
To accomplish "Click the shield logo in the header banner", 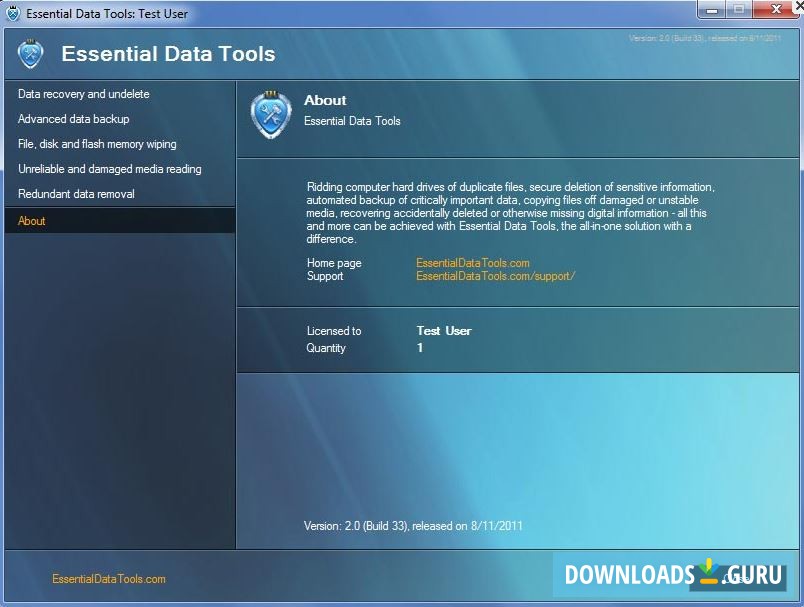I will click(x=30, y=54).
